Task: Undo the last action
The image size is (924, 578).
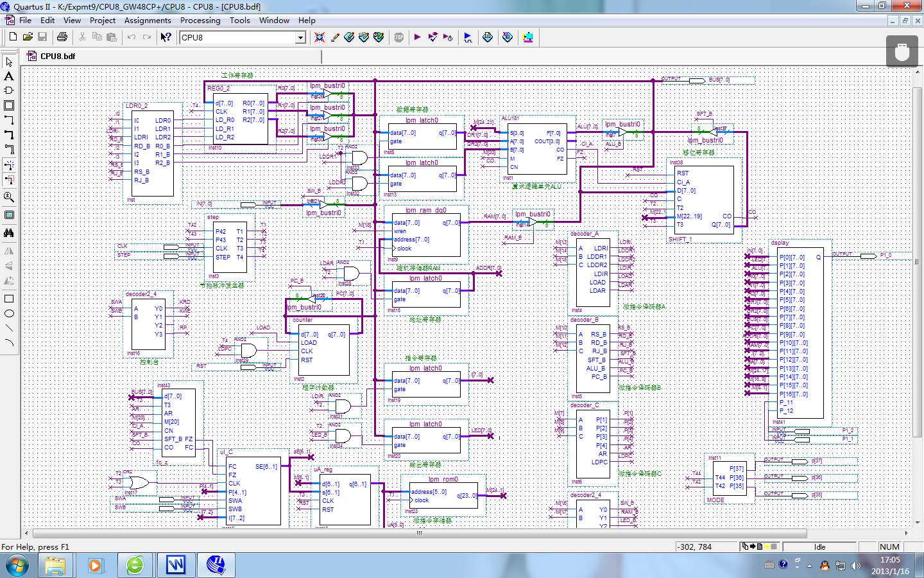Action: point(132,37)
